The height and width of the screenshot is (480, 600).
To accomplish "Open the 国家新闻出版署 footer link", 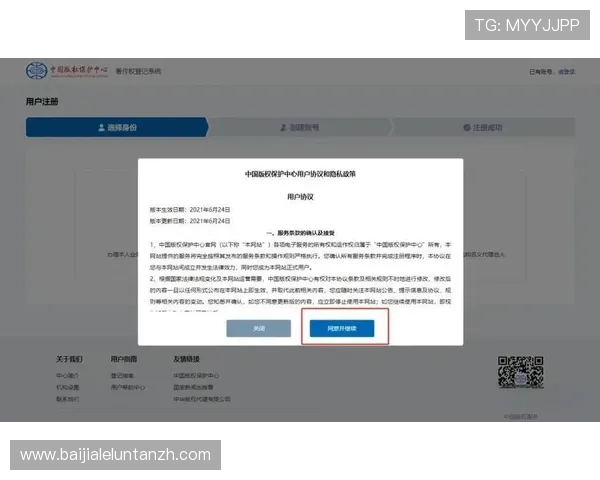I will (x=193, y=387).
